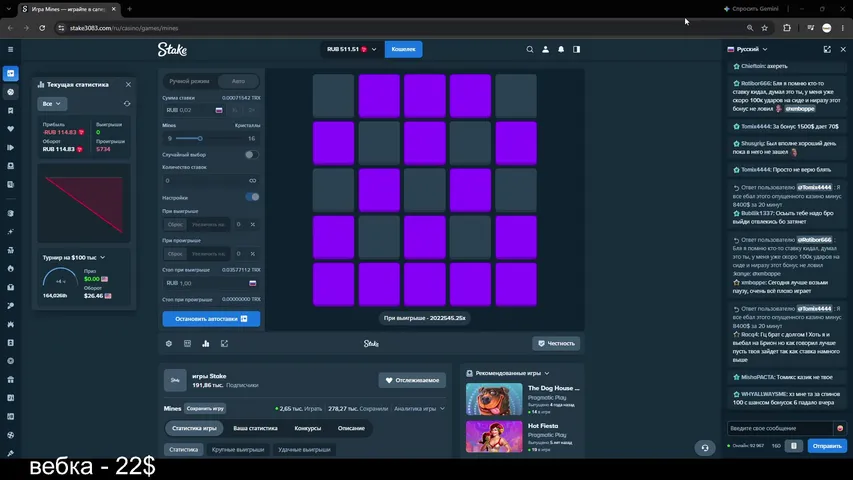Click Остановить автоставки button

pyautogui.click(x=211, y=319)
